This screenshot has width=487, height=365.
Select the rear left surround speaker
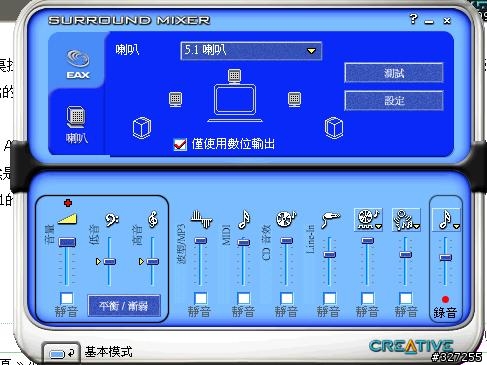[x=142, y=128]
